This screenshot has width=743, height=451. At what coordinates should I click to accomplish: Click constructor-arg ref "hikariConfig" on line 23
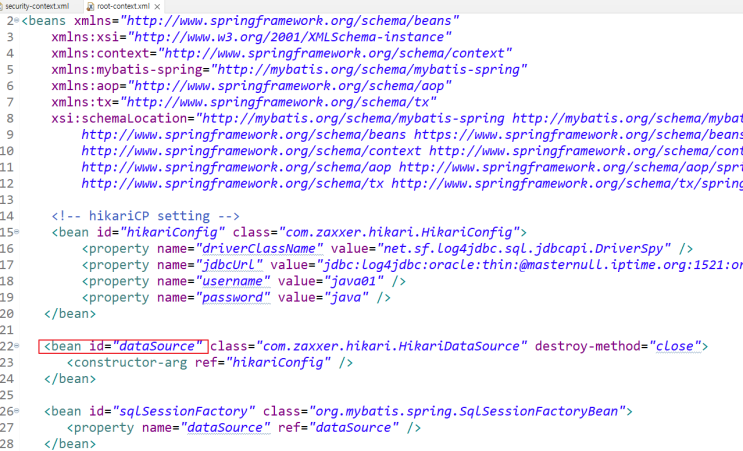(x=278, y=363)
